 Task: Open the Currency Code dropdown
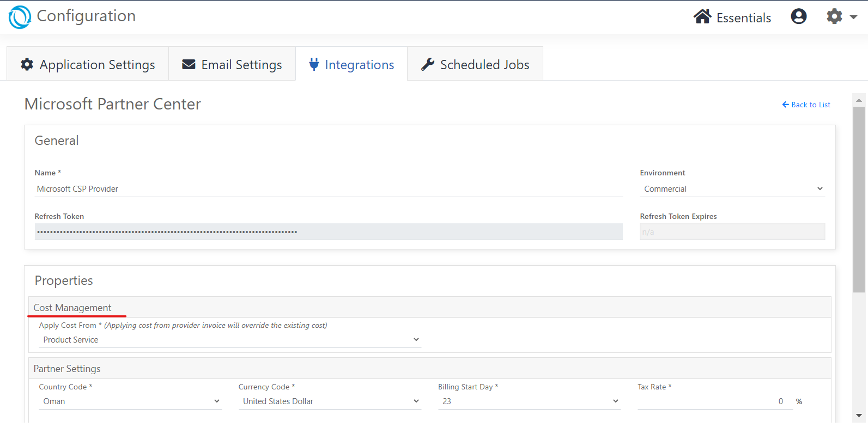(330, 401)
